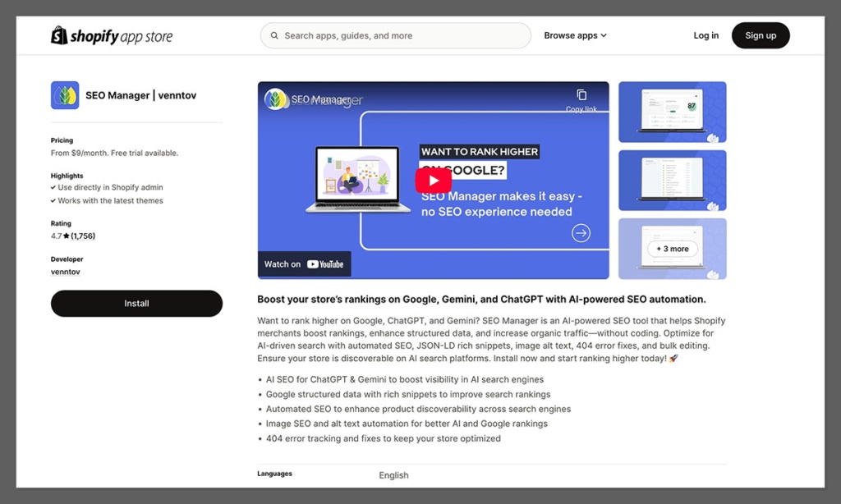Viewport: 841px width, 504px height.
Task: Click Watch on YouTube
Action: 304,263
